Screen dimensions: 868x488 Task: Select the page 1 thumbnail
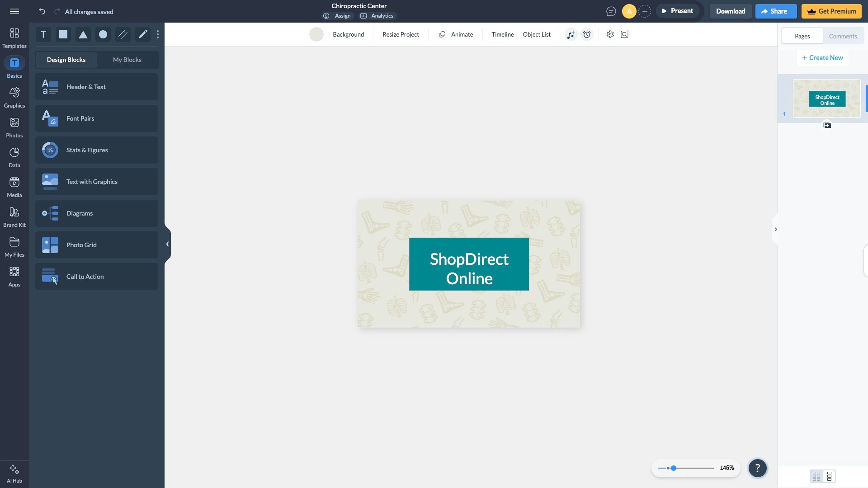click(x=826, y=99)
